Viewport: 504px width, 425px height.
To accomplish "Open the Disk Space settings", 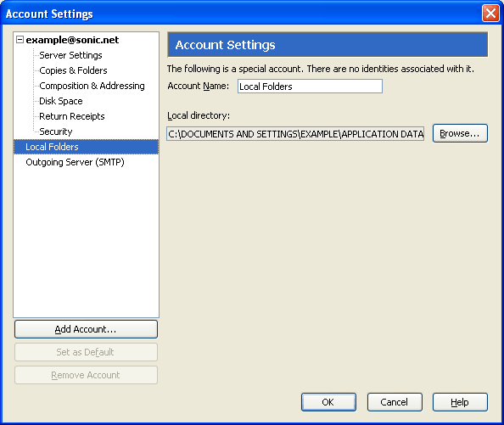I will [61, 101].
